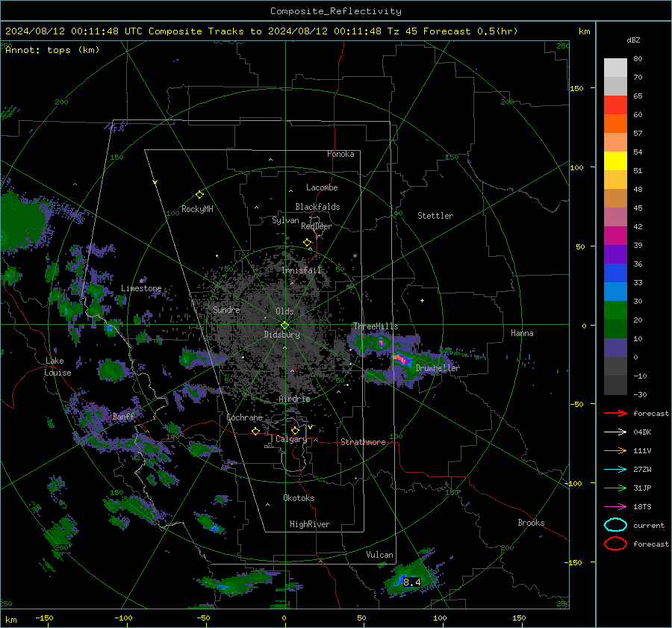The height and width of the screenshot is (628, 672).
Task: Click the orange 111V arrow legend icon
Action: pyautogui.click(x=615, y=450)
